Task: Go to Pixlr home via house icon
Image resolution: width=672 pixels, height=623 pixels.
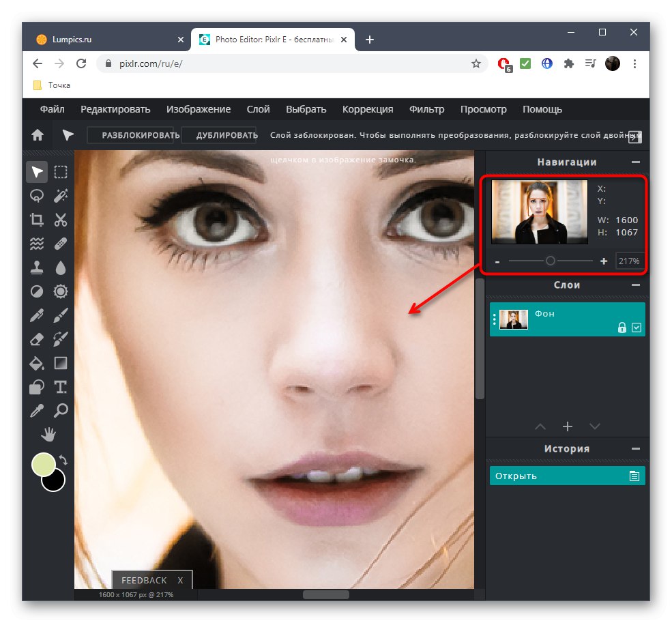Action: coord(38,135)
